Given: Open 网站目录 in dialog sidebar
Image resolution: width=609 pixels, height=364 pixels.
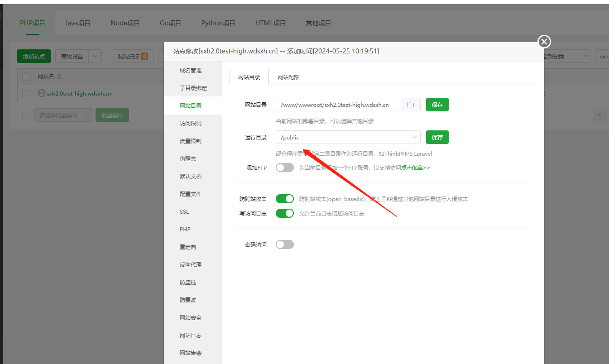Looking at the screenshot, I should tap(193, 105).
